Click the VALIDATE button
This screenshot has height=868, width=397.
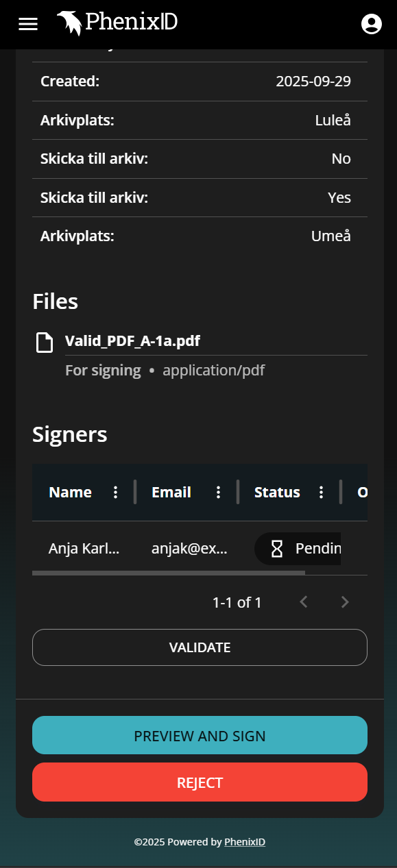coord(200,647)
